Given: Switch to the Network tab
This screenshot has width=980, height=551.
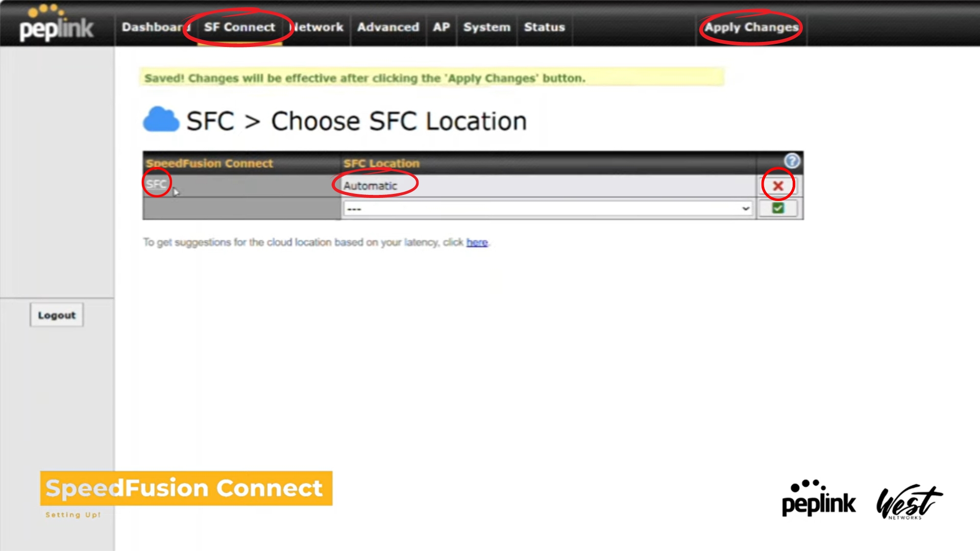Looking at the screenshot, I should click(x=317, y=27).
